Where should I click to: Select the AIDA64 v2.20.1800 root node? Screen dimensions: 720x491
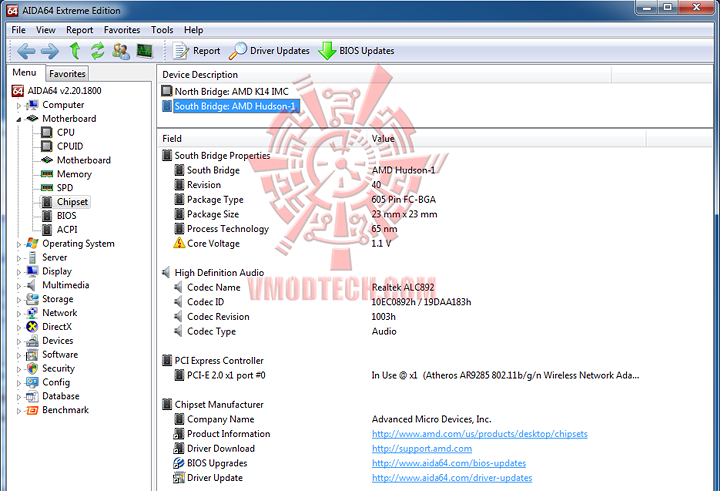pyautogui.click(x=56, y=90)
